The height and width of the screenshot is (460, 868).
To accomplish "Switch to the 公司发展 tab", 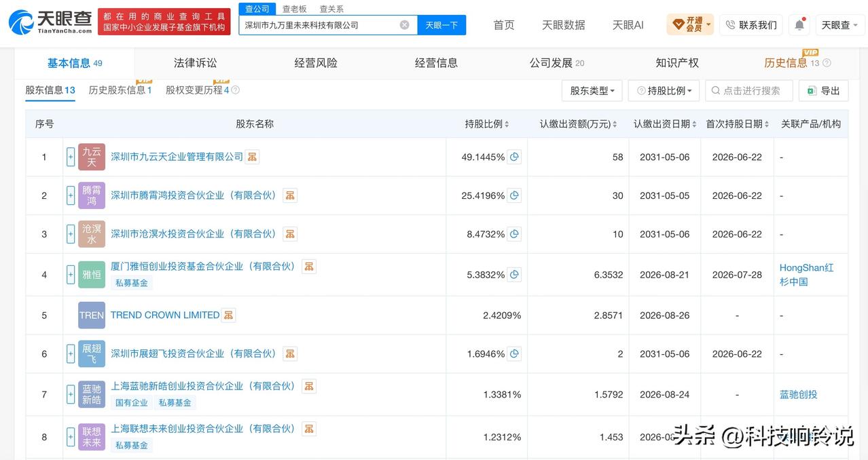I will click(557, 63).
